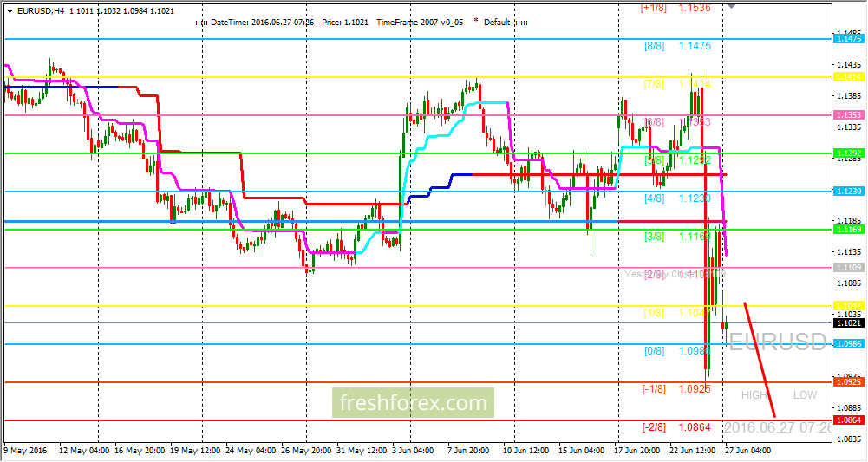Viewport: 868px width, 462px height.
Task: Click the '22 Jun 12:00' time axis label
Action: (692, 451)
